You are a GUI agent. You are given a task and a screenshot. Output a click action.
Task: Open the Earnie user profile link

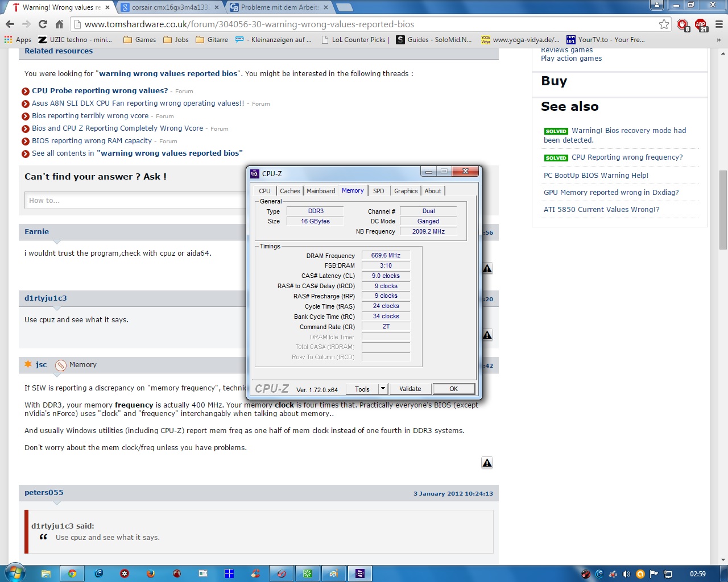tap(36, 231)
